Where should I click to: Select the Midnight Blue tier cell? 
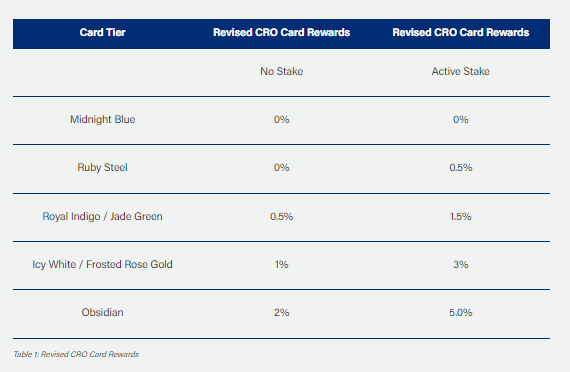point(103,119)
